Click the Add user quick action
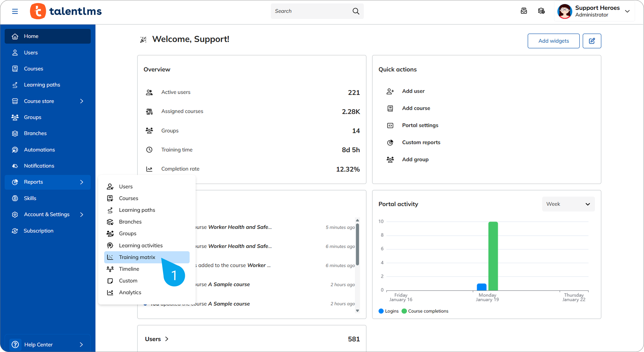 point(413,91)
